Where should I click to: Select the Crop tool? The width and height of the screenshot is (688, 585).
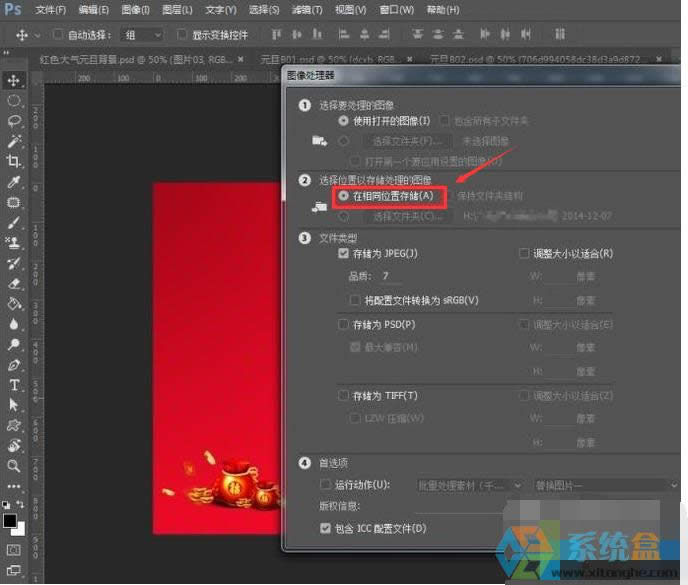pyautogui.click(x=14, y=161)
